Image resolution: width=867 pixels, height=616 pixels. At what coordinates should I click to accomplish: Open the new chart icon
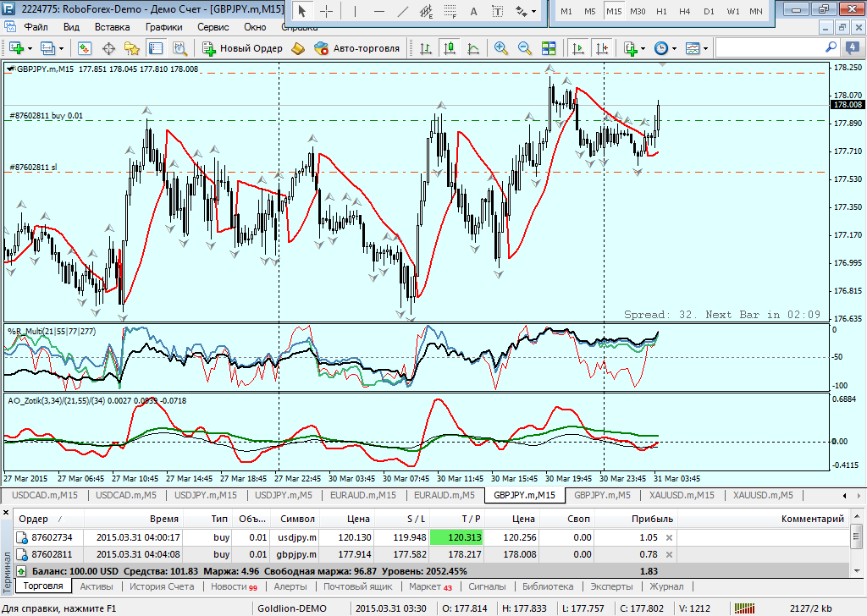(x=15, y=48)
